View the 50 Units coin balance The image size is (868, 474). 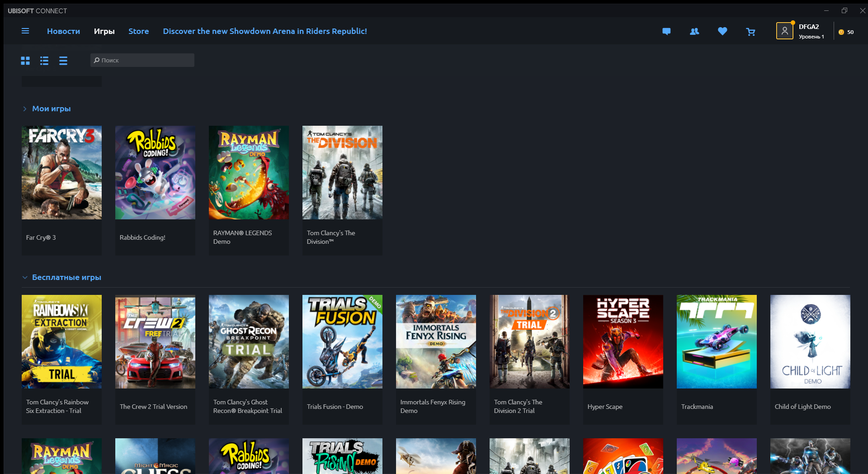846,32
